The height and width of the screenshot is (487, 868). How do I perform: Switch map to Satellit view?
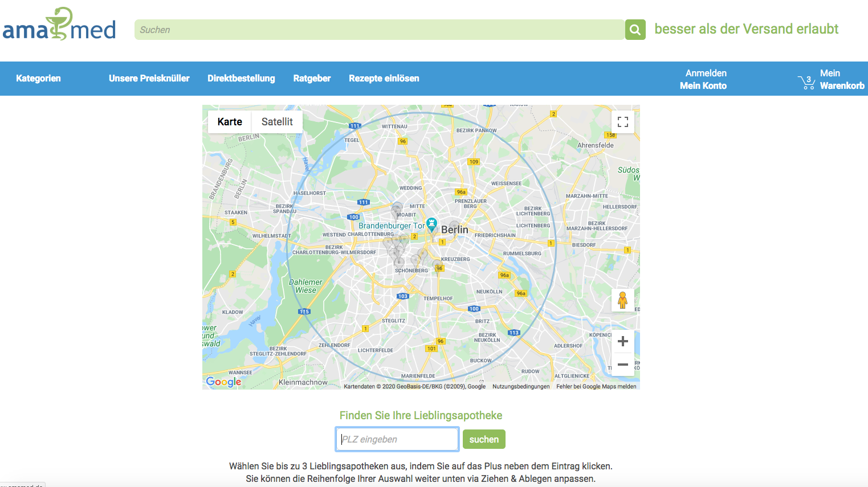tap(277, 122)
